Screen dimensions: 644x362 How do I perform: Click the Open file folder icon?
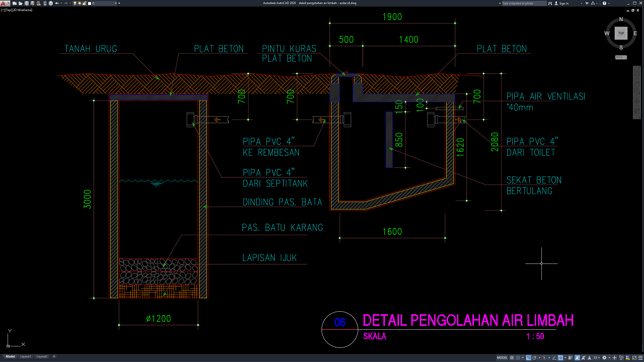(x=21, y=3)
